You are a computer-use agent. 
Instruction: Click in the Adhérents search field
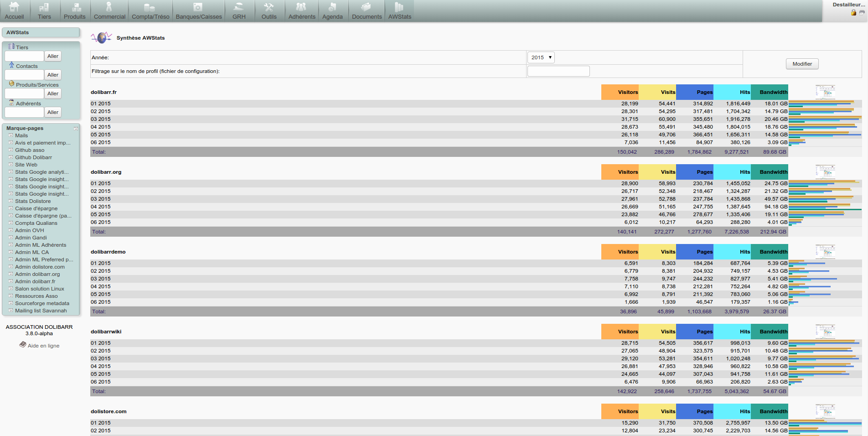click(24, 112)
